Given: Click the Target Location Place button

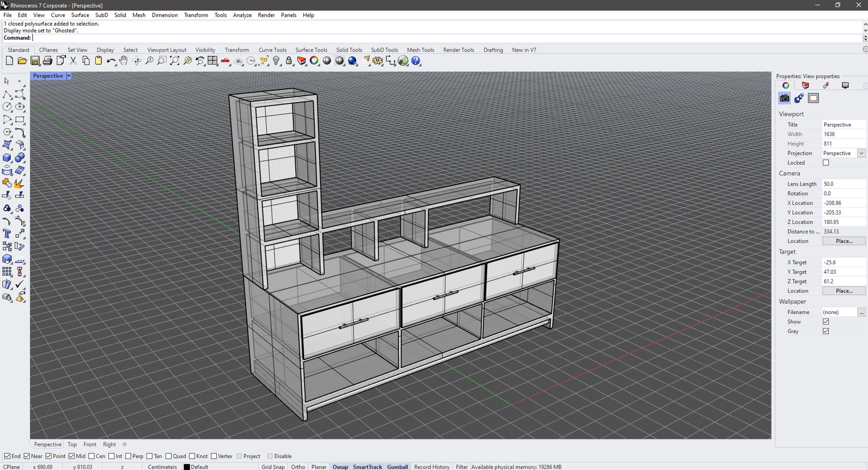Looking at the screenshot, I should coord(844,291).
